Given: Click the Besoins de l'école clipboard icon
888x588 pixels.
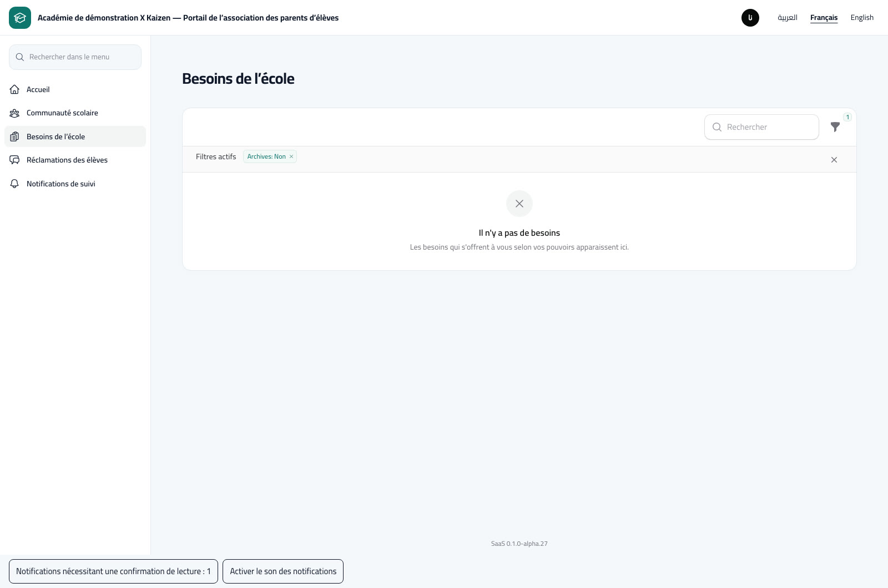Looking at the screenshot, I should 15,136.
